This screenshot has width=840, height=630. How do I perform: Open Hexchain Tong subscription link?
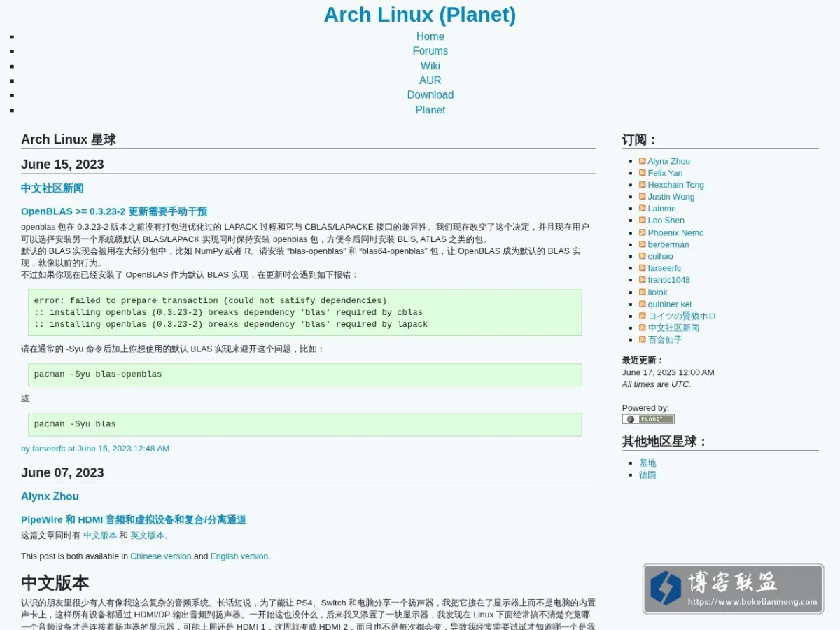(675, 185)
